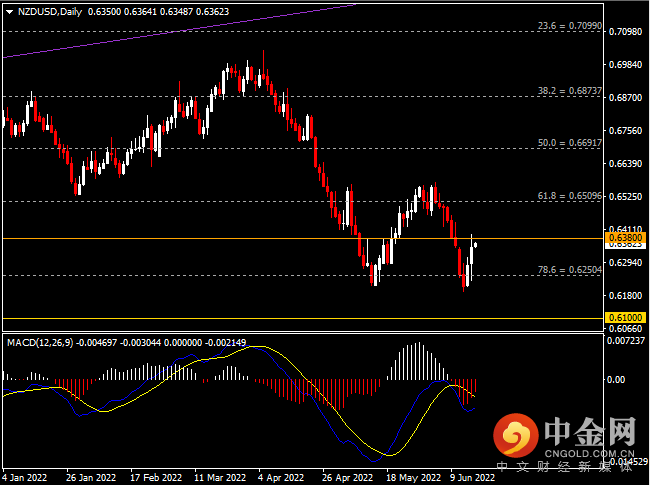Click the 0.62940 price axis value

[x=625, y=263]
